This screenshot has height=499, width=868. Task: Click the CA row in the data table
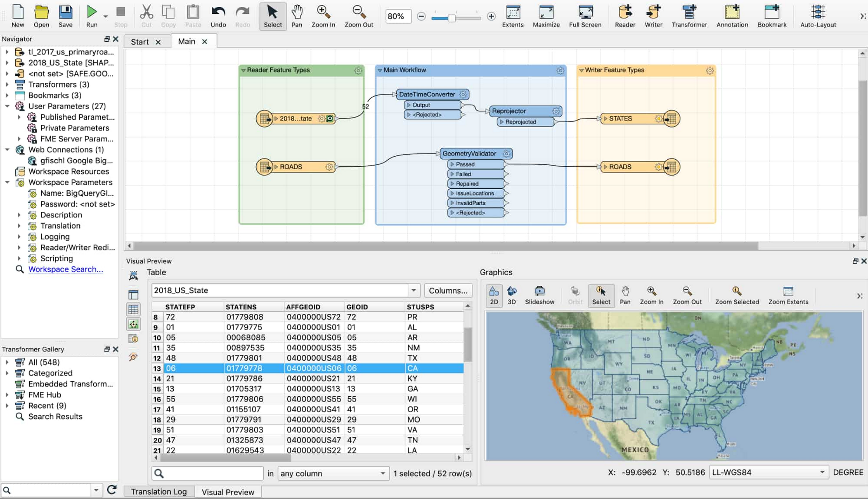(307, 368)
